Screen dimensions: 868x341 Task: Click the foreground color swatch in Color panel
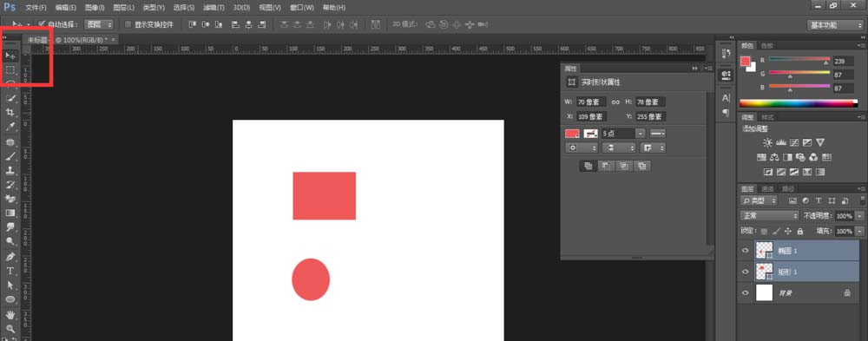click(745, 61)
